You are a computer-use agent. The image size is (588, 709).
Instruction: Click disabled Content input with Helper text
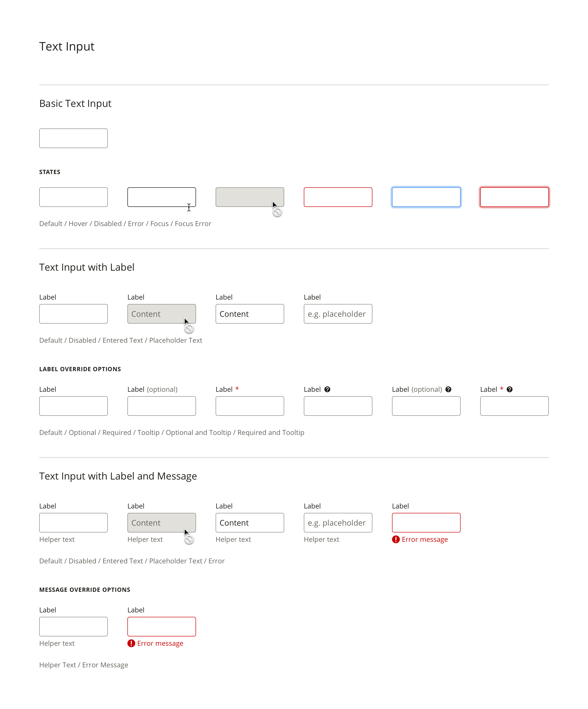point(162,523)
